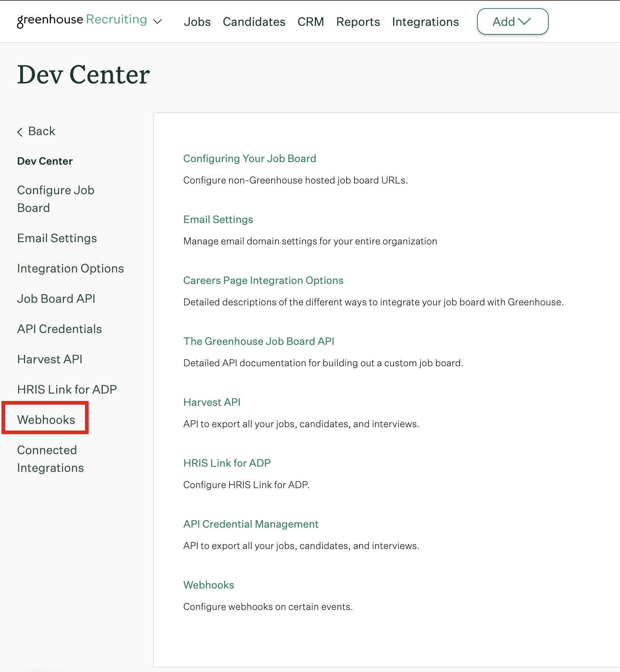Image resolution: width=620 pixels, height=672 pixels.
Task: Follow the Harvest API heading link
Action: point(212,402)
